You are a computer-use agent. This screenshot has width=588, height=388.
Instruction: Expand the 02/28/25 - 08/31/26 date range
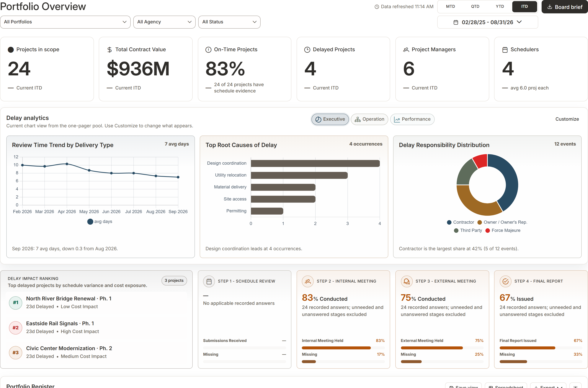point(488,22)
